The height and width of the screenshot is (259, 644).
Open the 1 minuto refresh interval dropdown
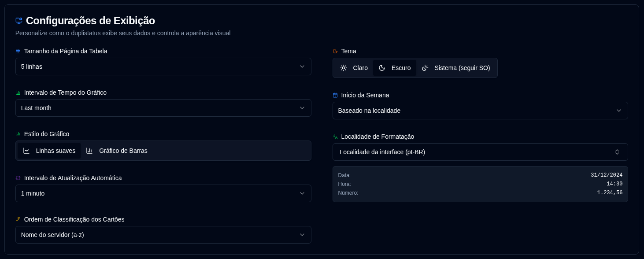[163, 193]
